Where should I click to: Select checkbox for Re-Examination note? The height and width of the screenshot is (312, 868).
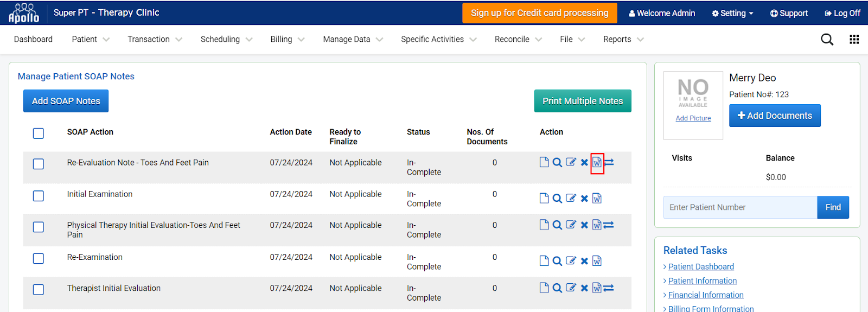point(39,259)
